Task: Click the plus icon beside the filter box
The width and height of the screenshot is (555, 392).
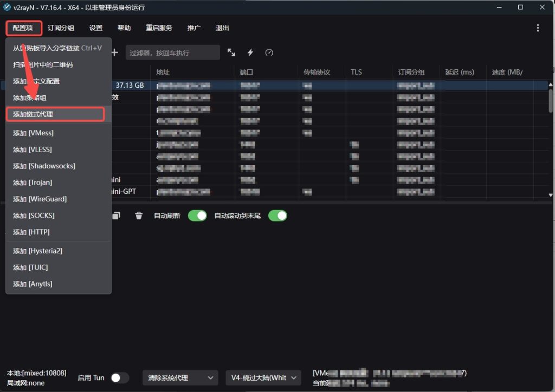Action: tap(114, 53)
